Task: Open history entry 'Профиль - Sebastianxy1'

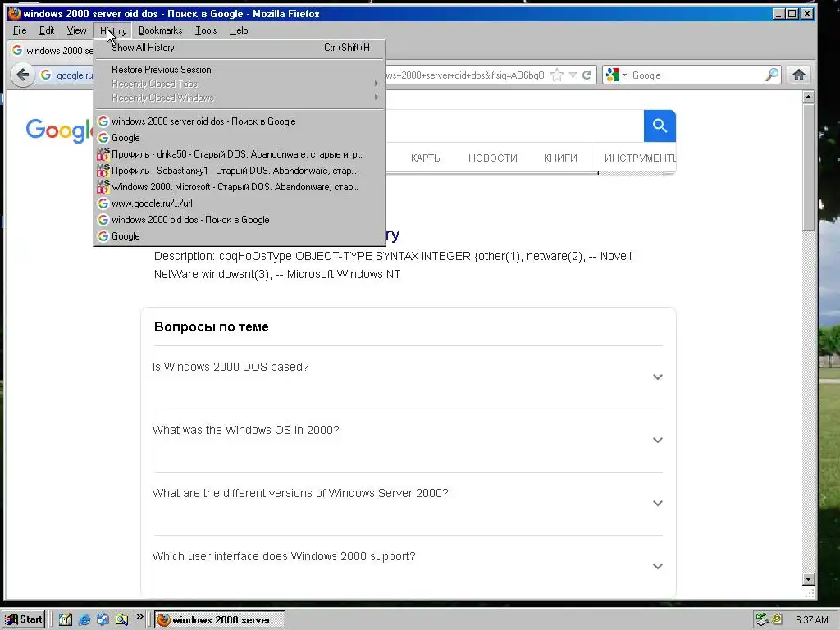Action: pos(240,171)
